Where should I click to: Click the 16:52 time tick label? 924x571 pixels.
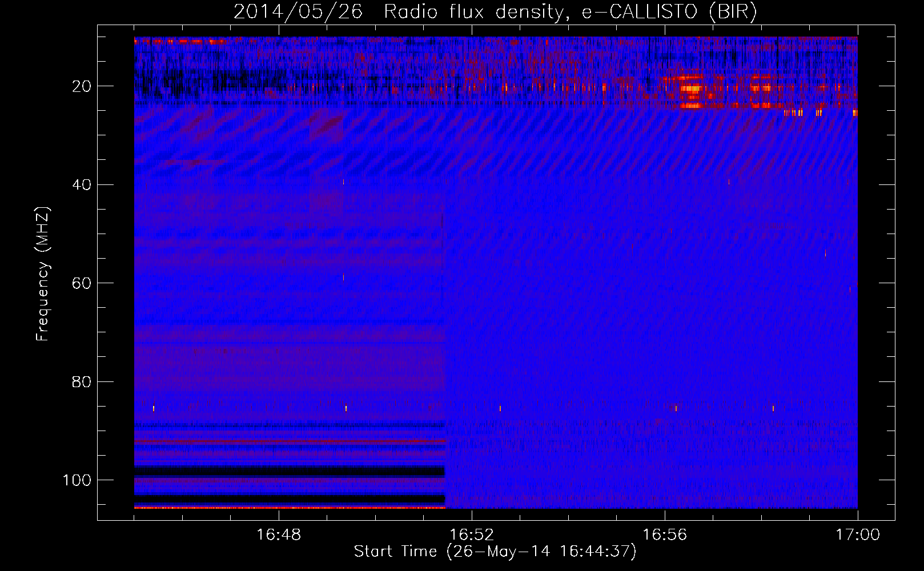click(472, 534)
